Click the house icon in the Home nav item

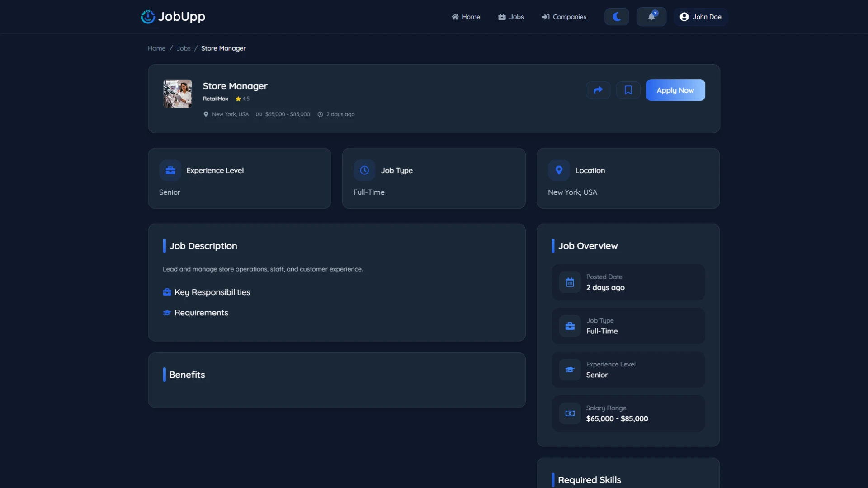click(x=455, y=17)
